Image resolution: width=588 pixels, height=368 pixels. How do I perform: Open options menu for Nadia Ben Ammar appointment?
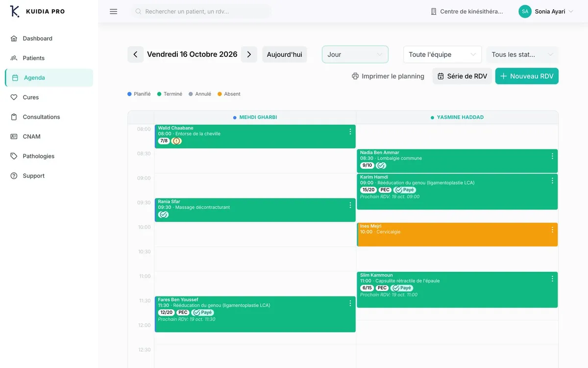tap(552, 156)
